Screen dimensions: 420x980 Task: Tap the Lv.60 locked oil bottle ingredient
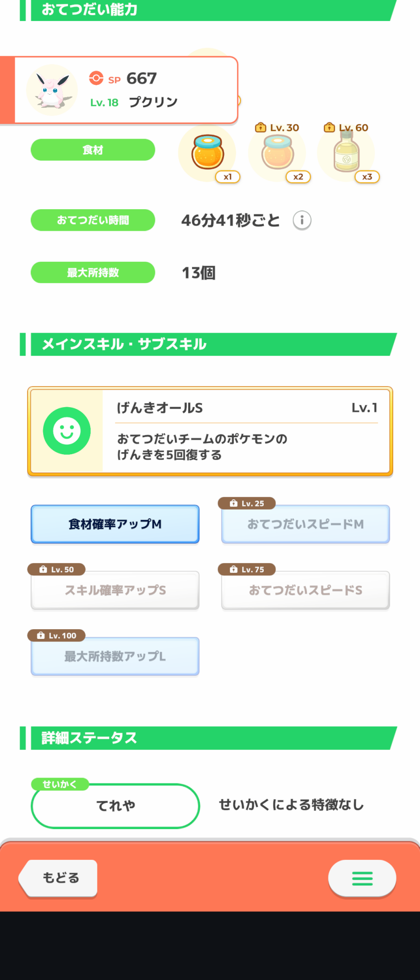[347, 153]
